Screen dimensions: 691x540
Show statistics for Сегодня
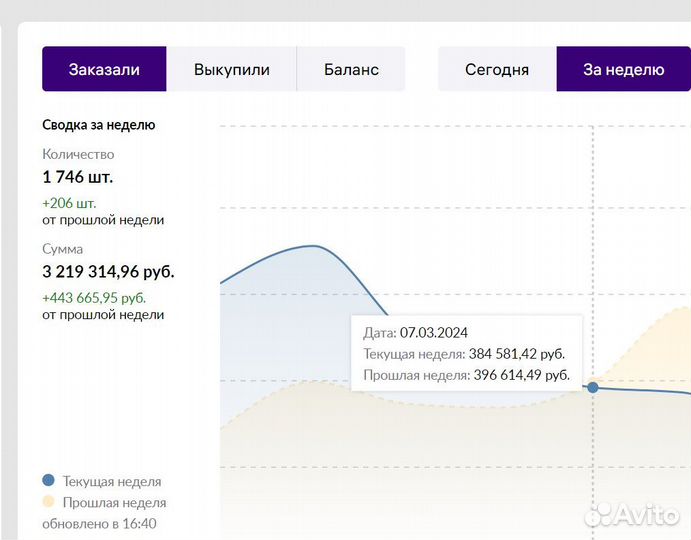[497, 69]
